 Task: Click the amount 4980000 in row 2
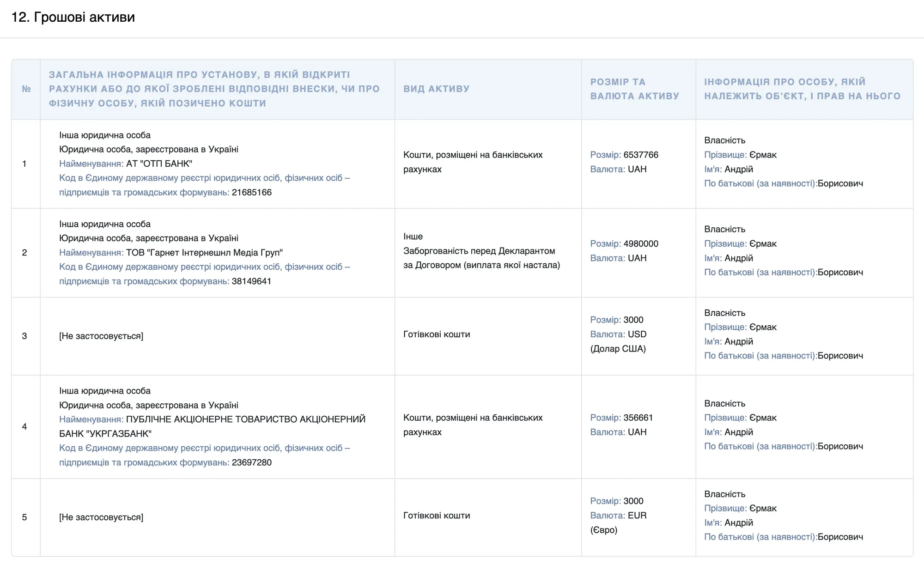tap(640, 243)
